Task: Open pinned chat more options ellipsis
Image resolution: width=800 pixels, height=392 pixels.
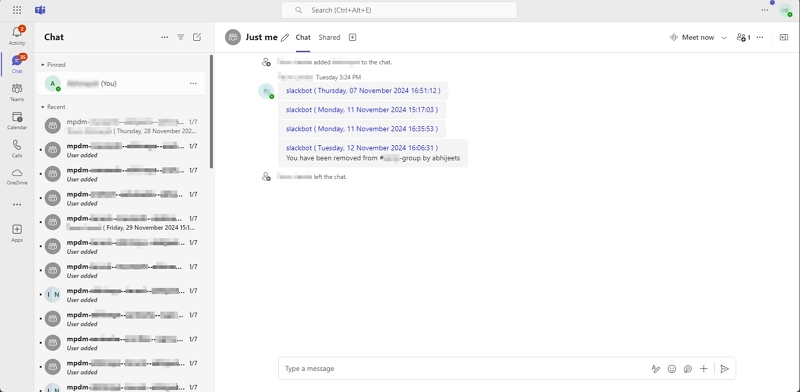Action: pos(193,83)
